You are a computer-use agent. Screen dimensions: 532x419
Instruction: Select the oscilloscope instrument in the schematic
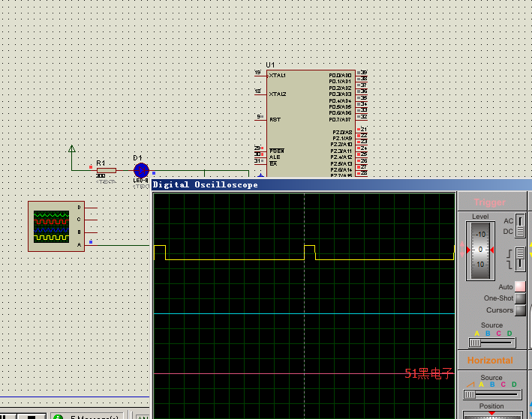pyautogui.click(x=56, y=226)
